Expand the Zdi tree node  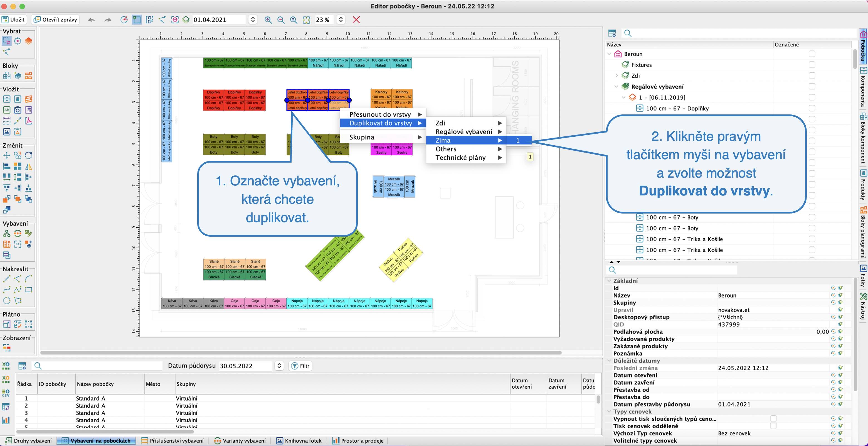click(617, 75)
